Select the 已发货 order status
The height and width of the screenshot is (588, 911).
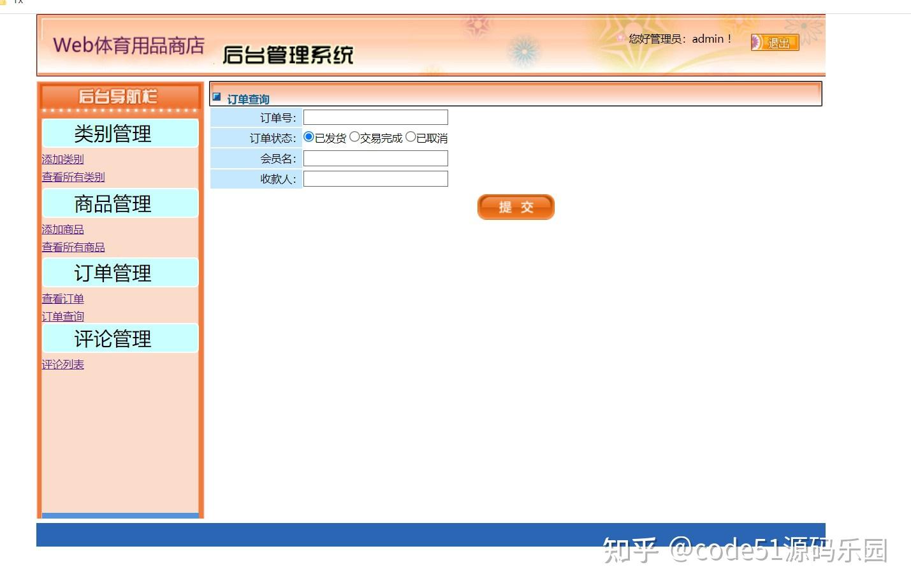(309, 136)
